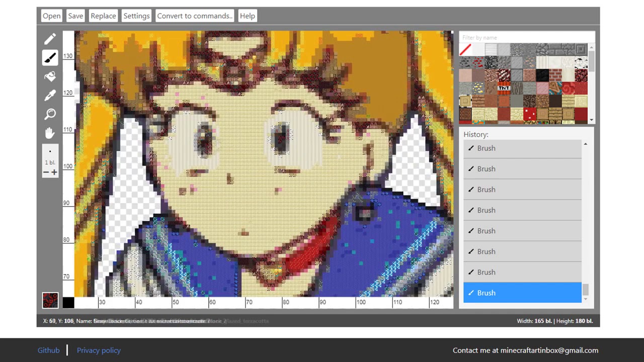Select the Paint Bucket fill tool
The height and width of the screenshot is (362, 644).
50,76
